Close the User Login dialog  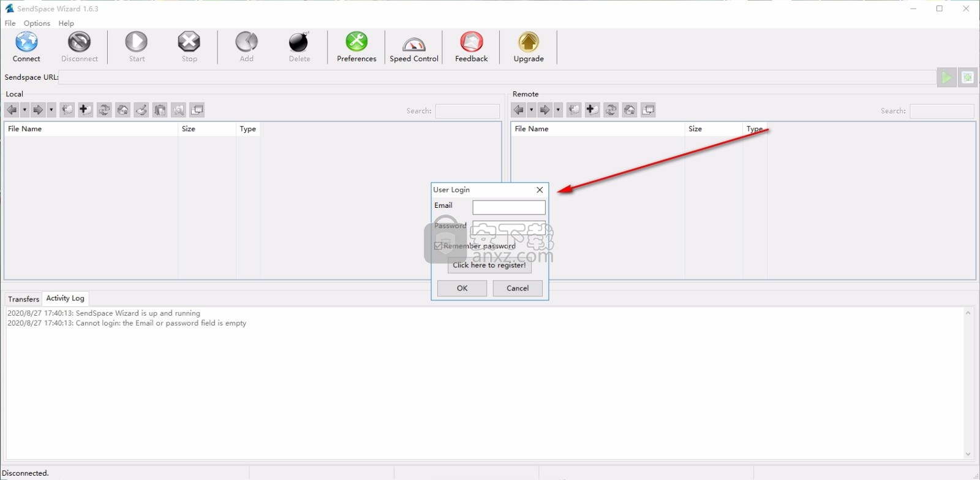(x=540, y=190)
